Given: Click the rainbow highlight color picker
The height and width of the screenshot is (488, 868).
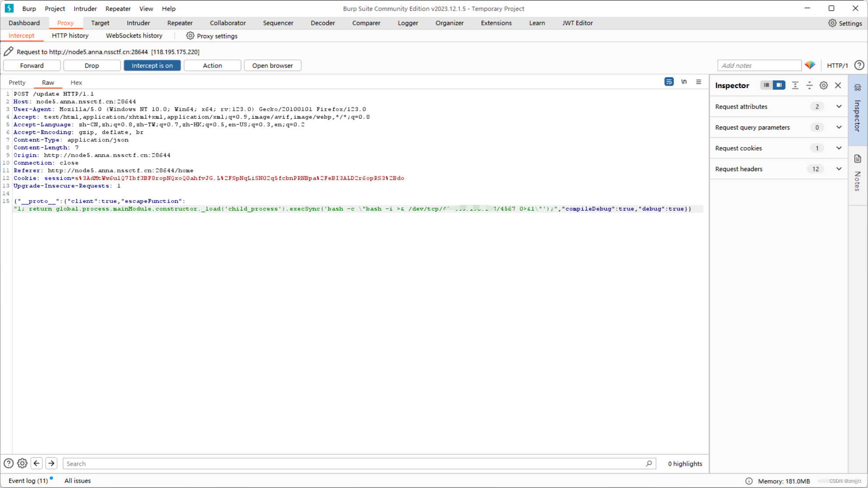Looking at the screenshot, I should (x=810, y=65).
